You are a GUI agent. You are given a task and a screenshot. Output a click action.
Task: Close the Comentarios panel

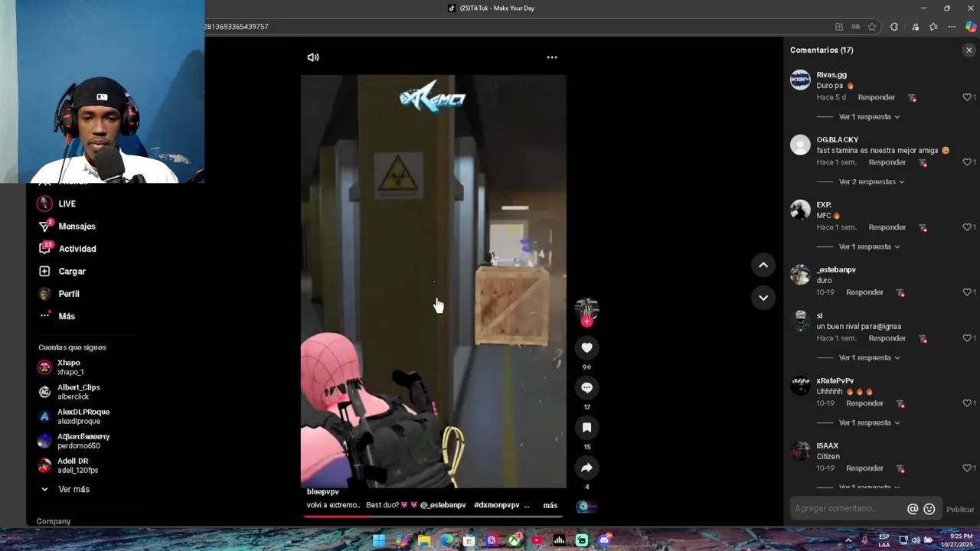pyautogui.click(x=969, y=51)
